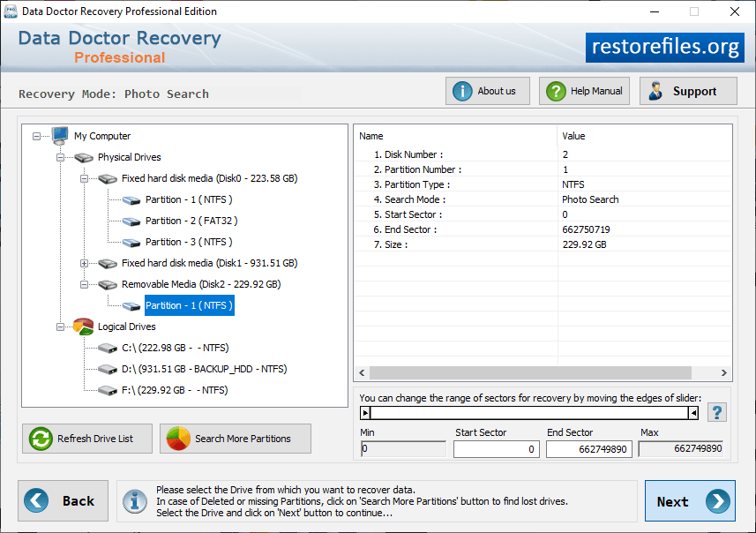This screenshot has width=756, height=533.
Task: Select the "1. Disk Number :" row
Action: click(543, 154)
